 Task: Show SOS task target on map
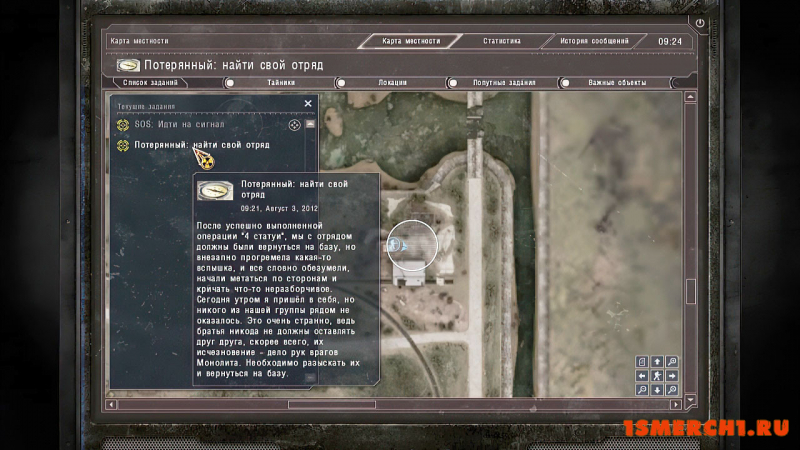[x=294, y=125]
